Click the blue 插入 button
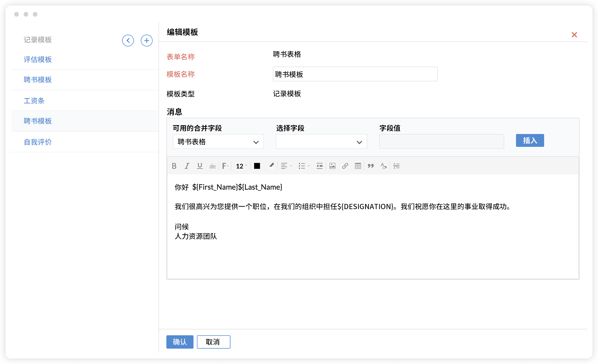This screenshot has height=364, width=598. [530, 140]
